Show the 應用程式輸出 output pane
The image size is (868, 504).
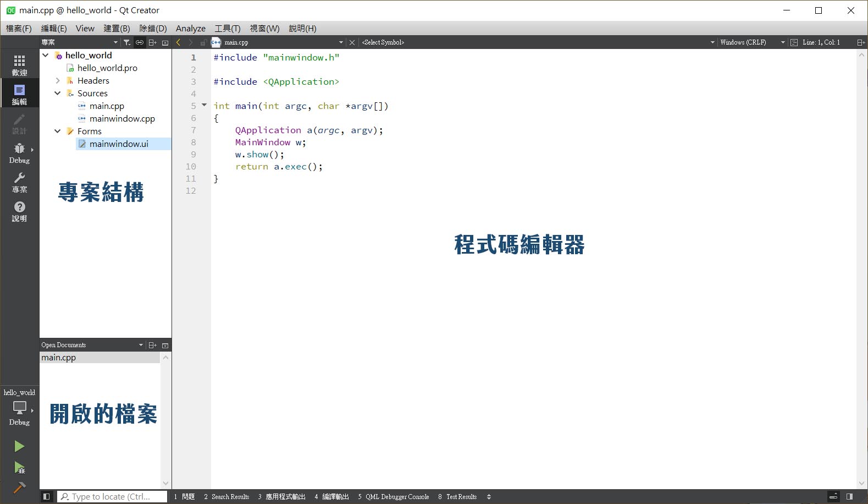281,497
